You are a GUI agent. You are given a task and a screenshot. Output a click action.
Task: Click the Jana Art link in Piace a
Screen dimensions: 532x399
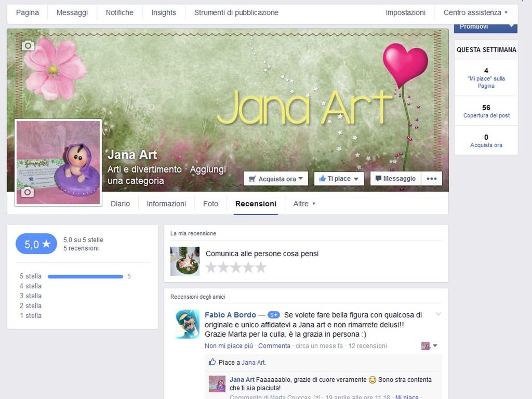click(x=253, y=362)
